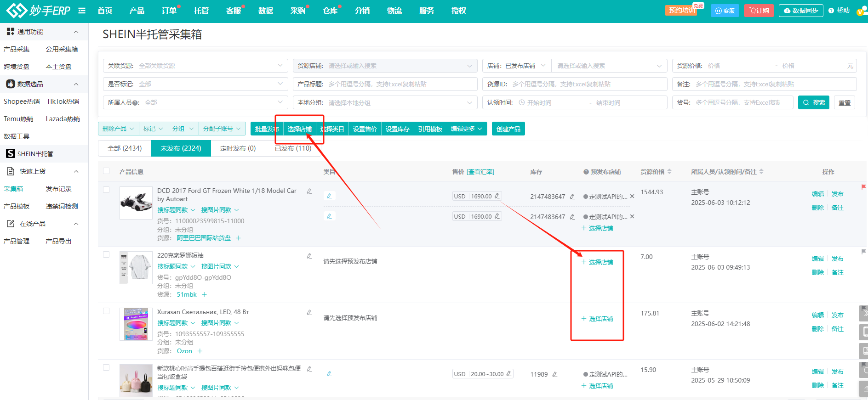The width and height of the screenshot is (868, 400).
Task: Click 查看汇率 link in price header
Action: pos(480,172)
